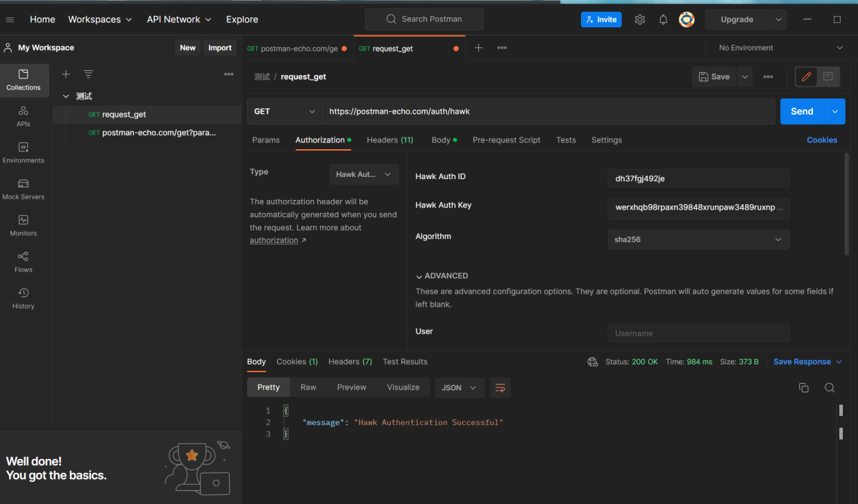This screenshot has width=858, height=504.
Task: Open Workspaces dropdown
Action: 100,19
